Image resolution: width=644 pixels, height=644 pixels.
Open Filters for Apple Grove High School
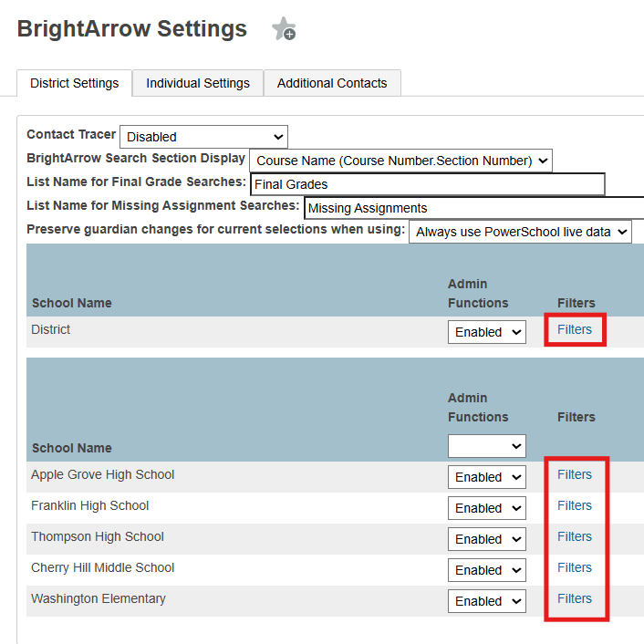pyautogui.click(x=574, y=474)
